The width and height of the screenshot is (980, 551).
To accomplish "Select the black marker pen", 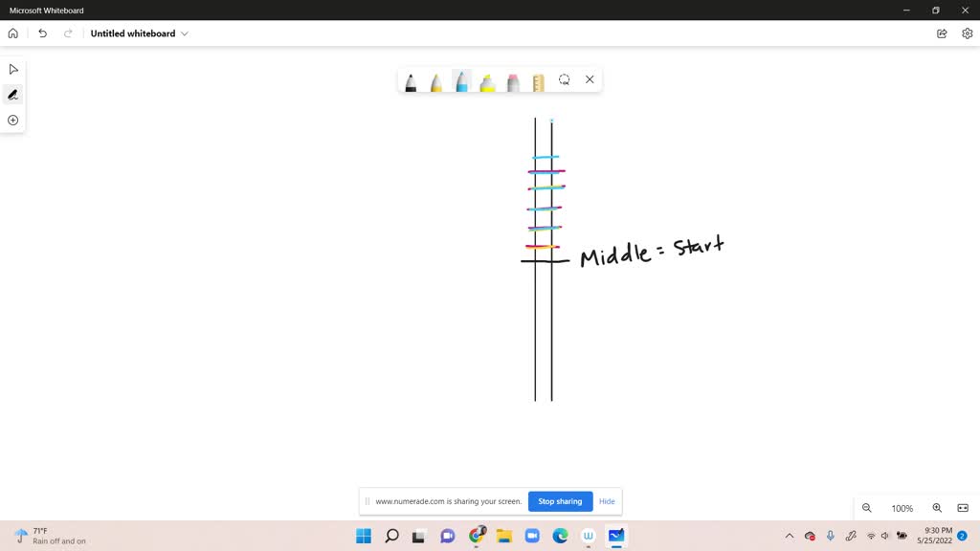I will [x=412, y=81].
